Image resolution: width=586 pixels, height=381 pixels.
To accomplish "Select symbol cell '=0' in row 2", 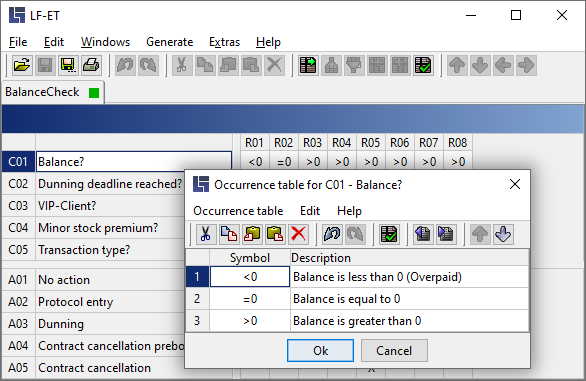I will [x=250, y=299].
